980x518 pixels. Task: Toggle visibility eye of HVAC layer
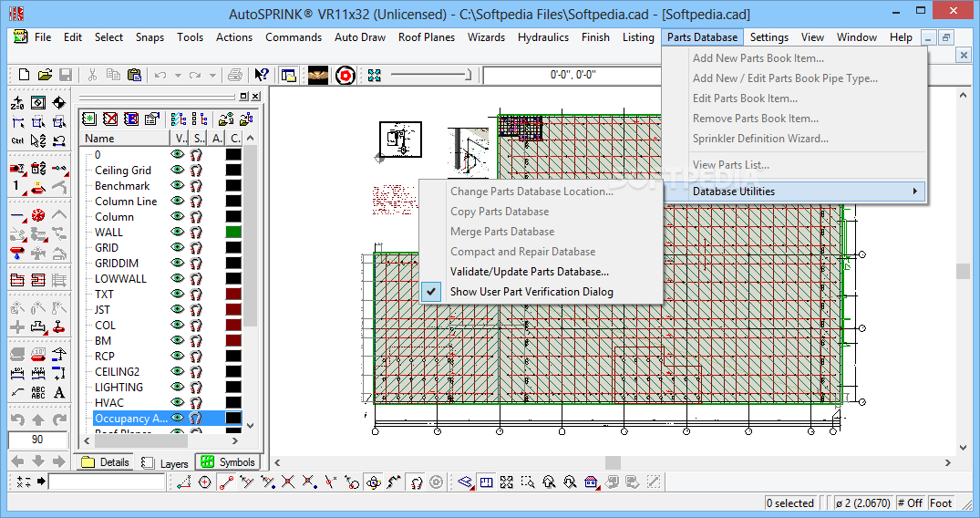point(178,402)
